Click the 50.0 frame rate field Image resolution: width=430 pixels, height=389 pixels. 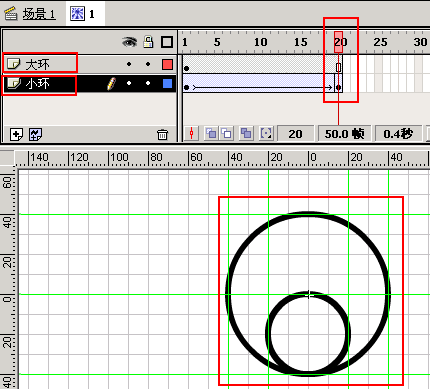[x=344, y=134]
